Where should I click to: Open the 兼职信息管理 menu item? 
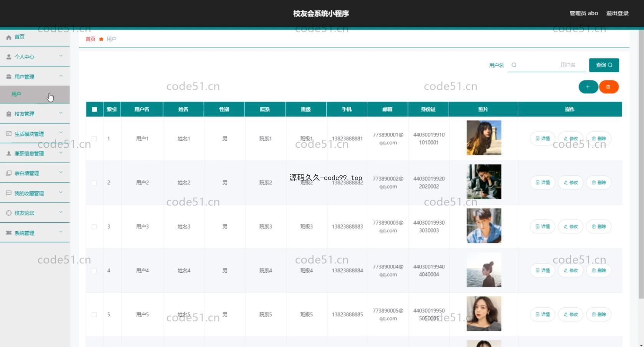[35, 153]
